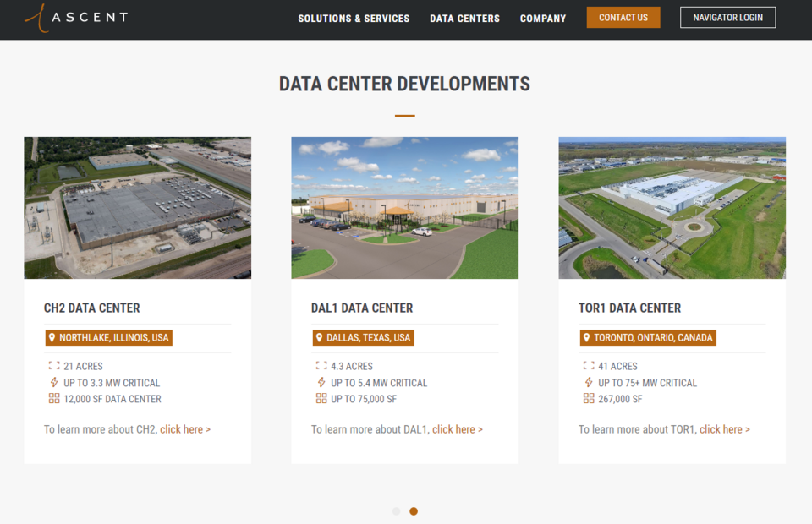The image size is (812, 524).
Task: Click the Northlake, Illinois, USA location tag
Action: point(109,338)
